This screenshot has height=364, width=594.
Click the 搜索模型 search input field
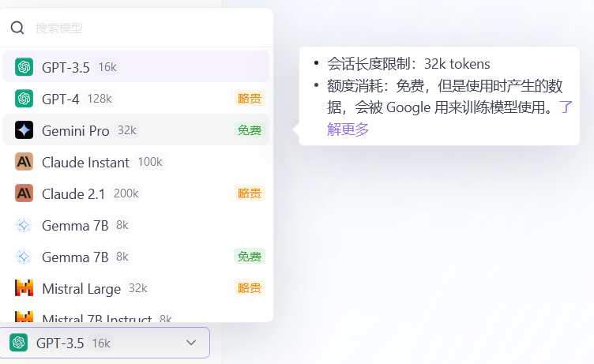point(142,28)
